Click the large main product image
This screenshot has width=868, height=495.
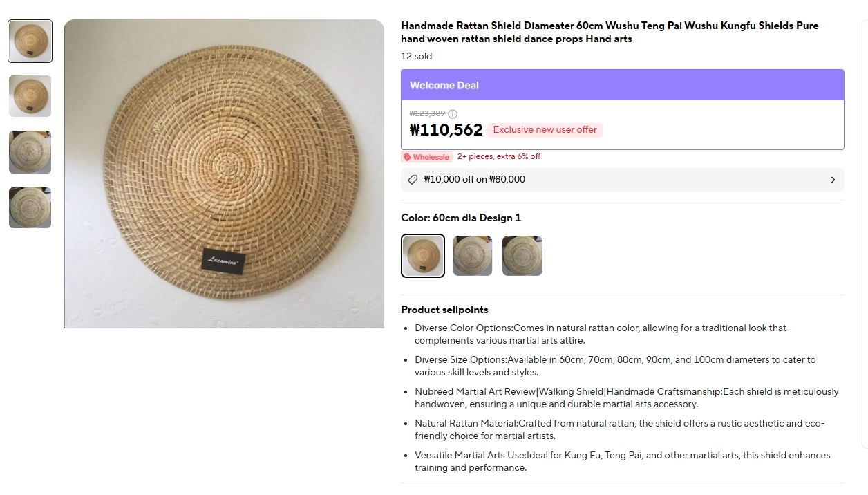click(x=224, y=174)
